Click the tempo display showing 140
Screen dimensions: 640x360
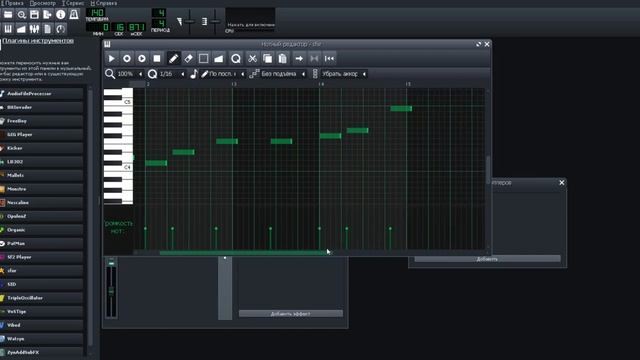(96, 13)
